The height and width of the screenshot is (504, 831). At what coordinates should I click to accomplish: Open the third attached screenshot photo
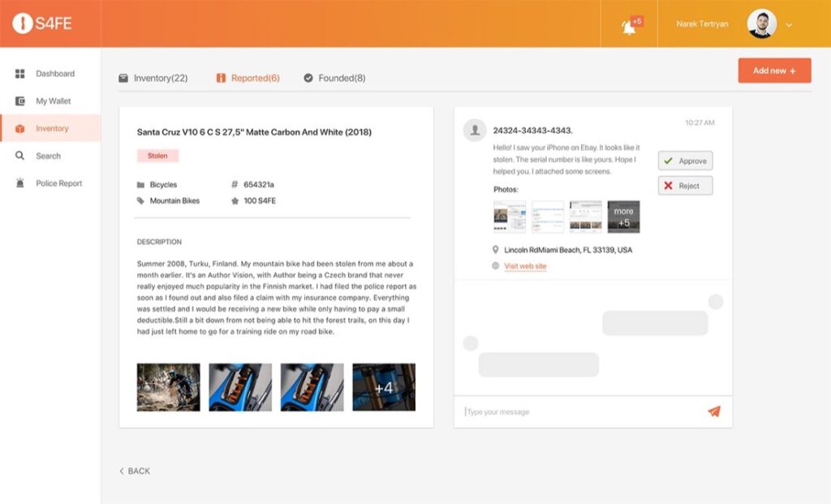point(586,217)
